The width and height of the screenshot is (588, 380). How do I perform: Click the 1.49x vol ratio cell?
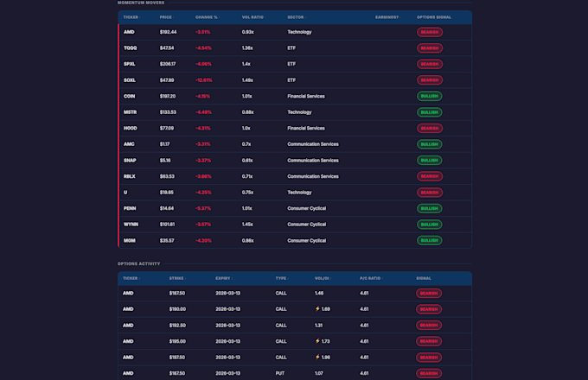tap(247, 80)
